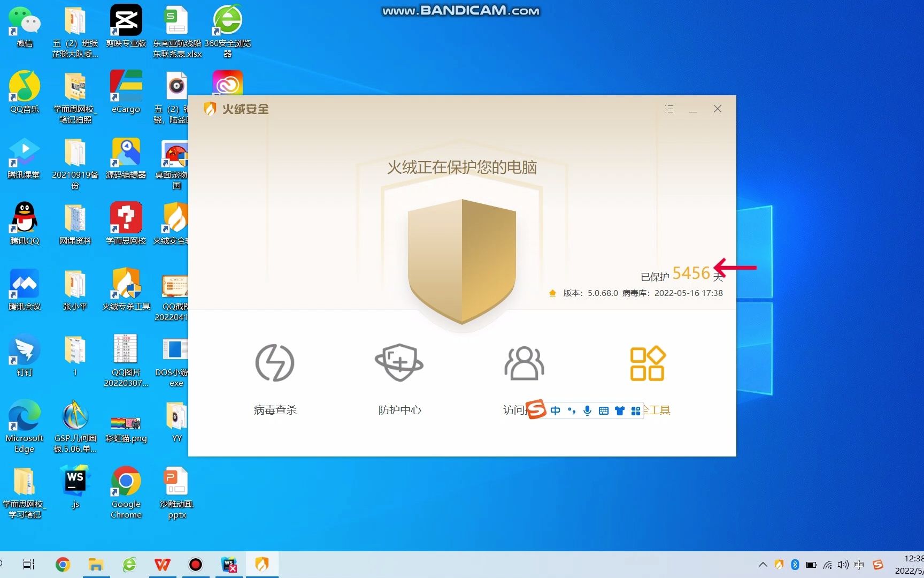Screen dimensions: 924x578
Task: Launch Google Chrome from the taskbar
Action: click(x=63, y=565)
